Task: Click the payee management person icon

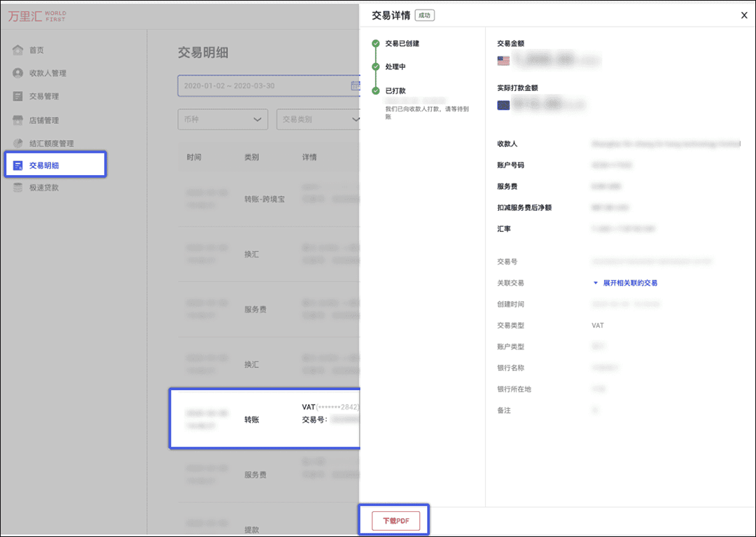Action: click(x=17, y=74)
